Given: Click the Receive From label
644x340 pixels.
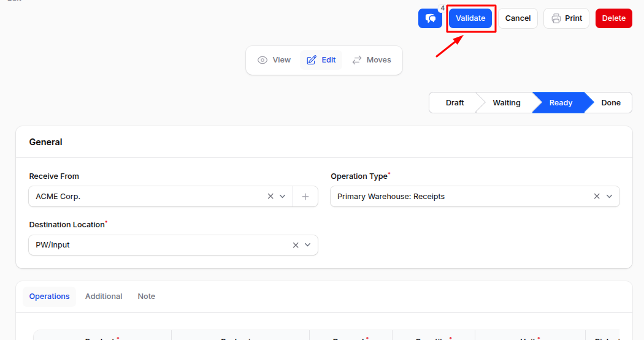Looking at the screenshot, I should 54,176.
